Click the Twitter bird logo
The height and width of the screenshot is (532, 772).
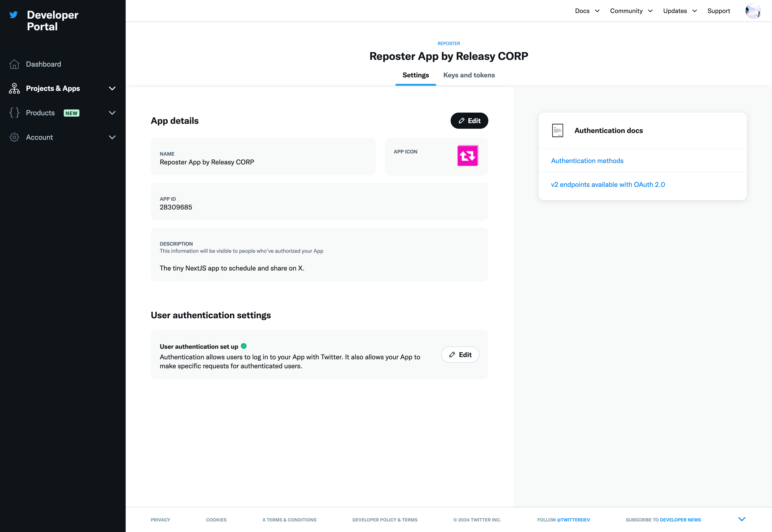pos(14,15)
